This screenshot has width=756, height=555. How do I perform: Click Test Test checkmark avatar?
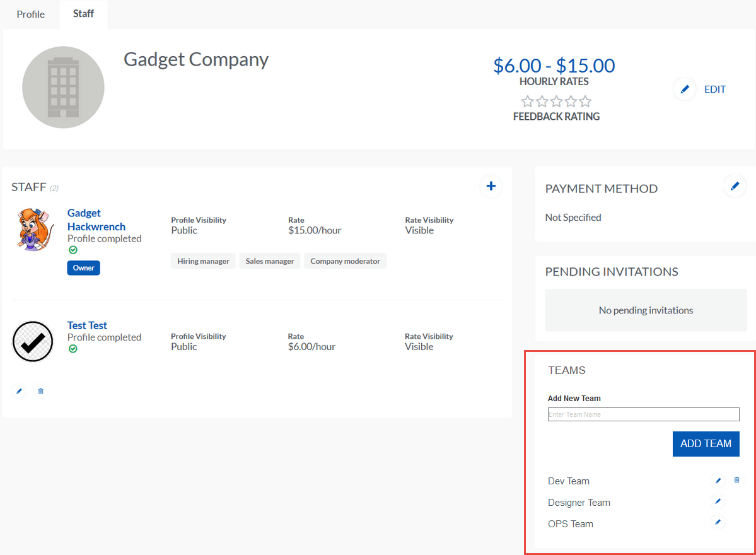[x=33, y=341]
